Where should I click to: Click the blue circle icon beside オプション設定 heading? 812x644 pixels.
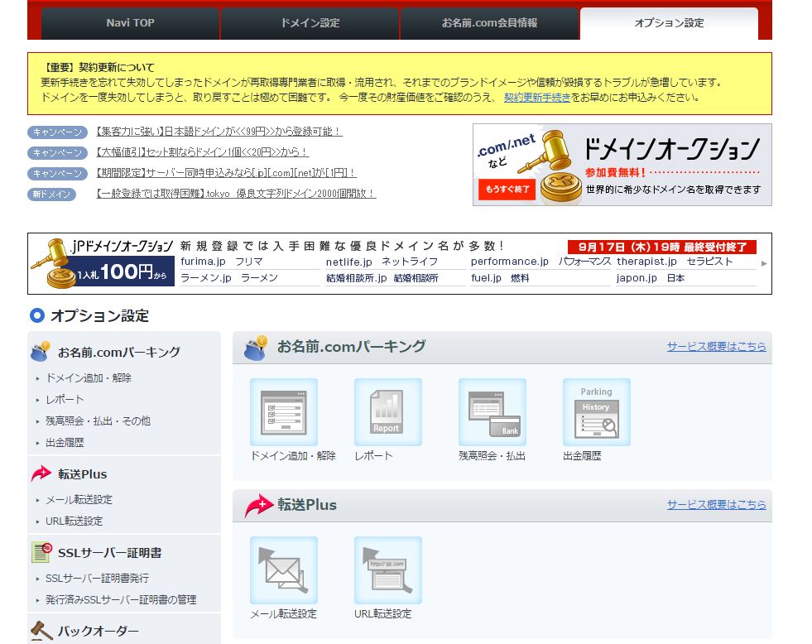tap(37, 315)
